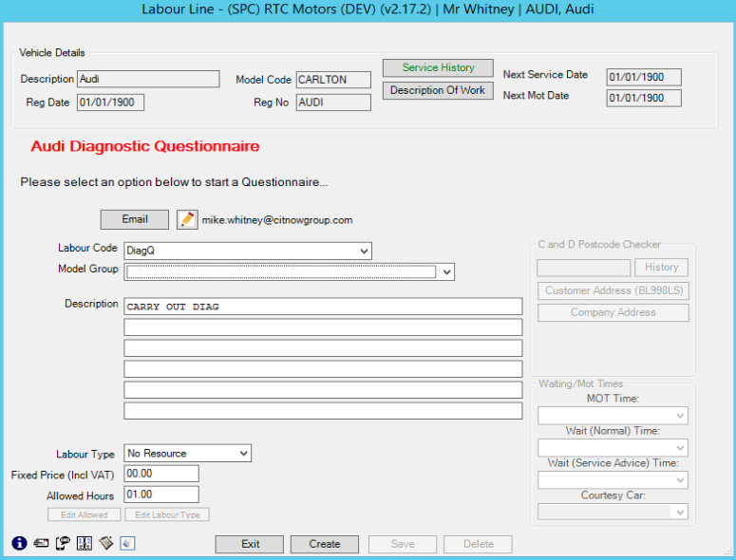
Task: Click the mike.whitney@citnowgroup.com email text
Action: click(x=277, y=220)
